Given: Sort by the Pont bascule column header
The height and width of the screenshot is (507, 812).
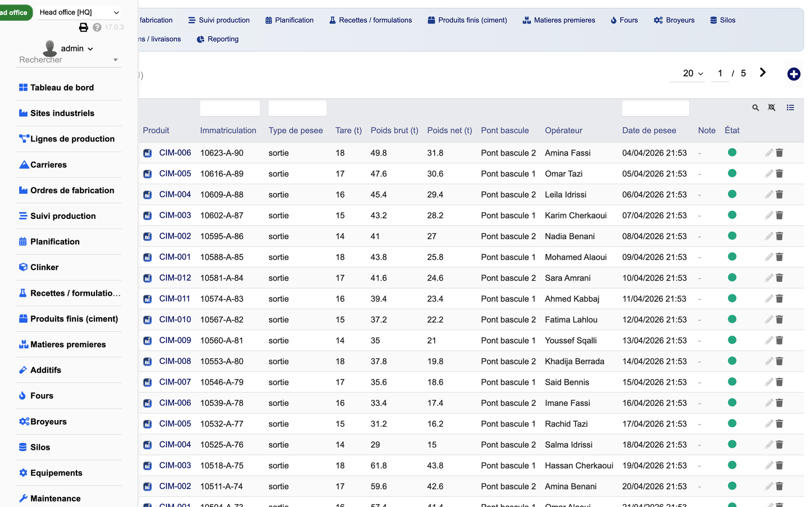Looking at the screenshot, I should 505,130.
